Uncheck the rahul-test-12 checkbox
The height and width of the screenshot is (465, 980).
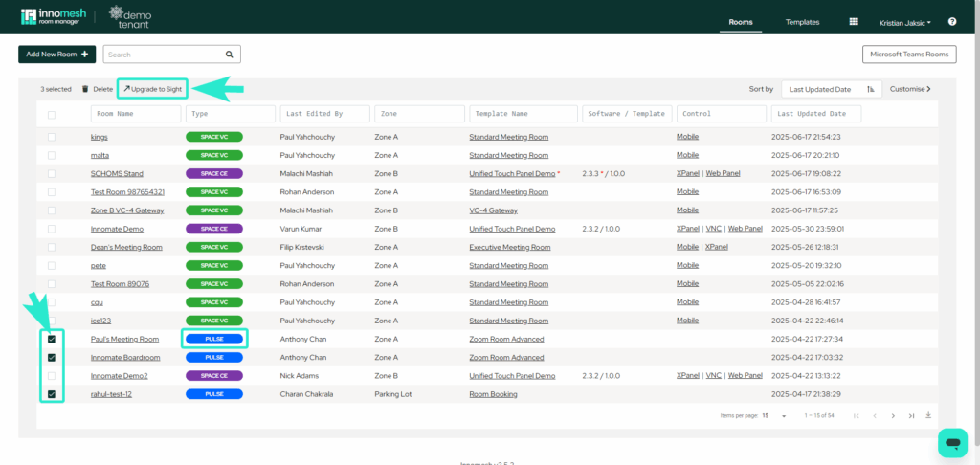coord(52,394)
